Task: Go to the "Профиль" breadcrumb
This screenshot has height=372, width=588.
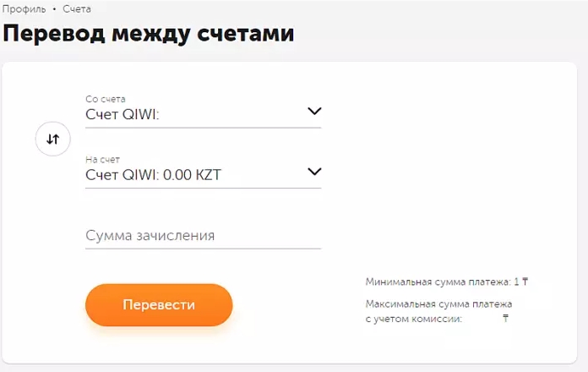Action: click(24, 9)
